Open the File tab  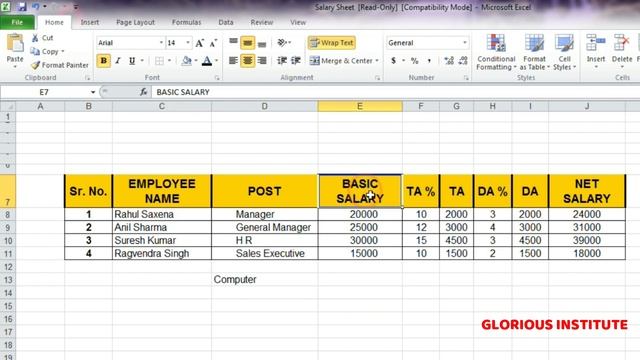pyautogui.click(x=17, y=22)
